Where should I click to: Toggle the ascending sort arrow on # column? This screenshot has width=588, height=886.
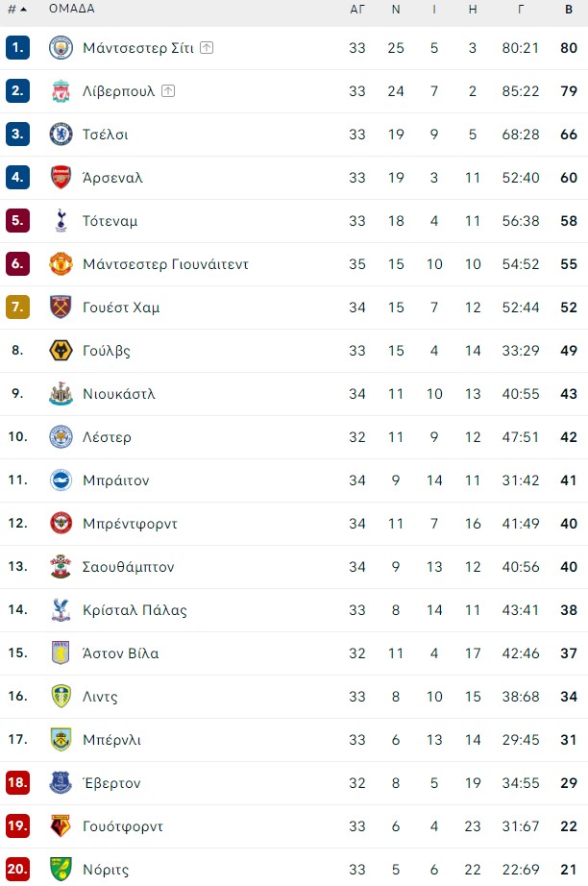point(25,10)
